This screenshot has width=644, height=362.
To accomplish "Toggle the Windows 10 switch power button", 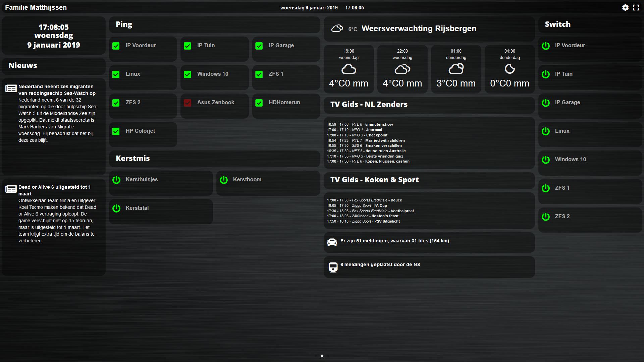I will click(546, 160).
